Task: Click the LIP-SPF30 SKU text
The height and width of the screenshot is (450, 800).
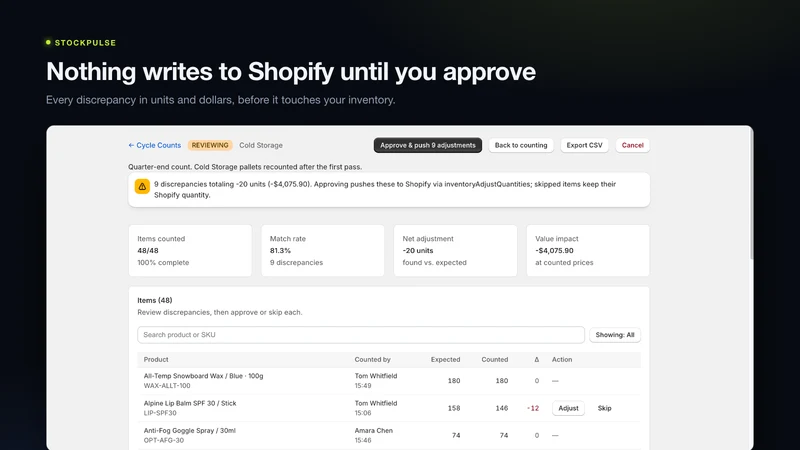Action: (x=160, y=413)
